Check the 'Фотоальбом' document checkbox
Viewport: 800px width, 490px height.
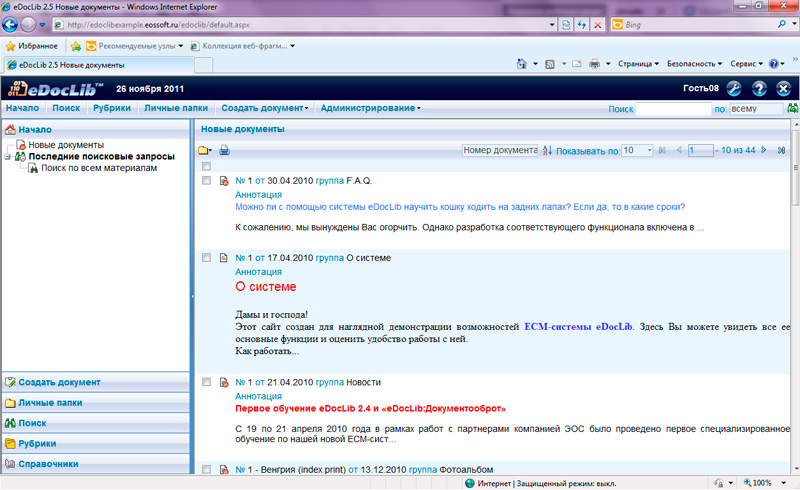[x=206, y=469]
